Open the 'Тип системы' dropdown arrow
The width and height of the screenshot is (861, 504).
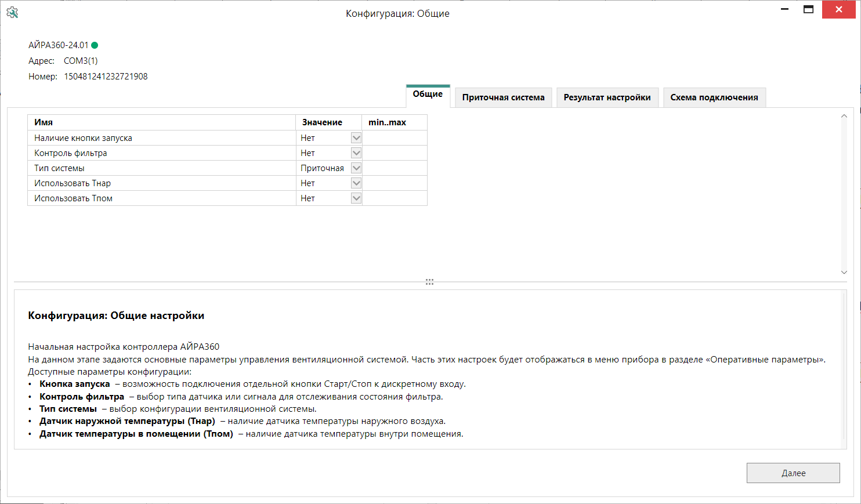tap(356, 168)
